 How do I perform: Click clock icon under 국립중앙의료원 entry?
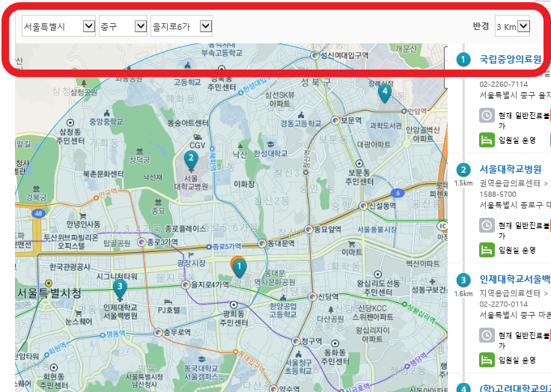pos(487,115)
